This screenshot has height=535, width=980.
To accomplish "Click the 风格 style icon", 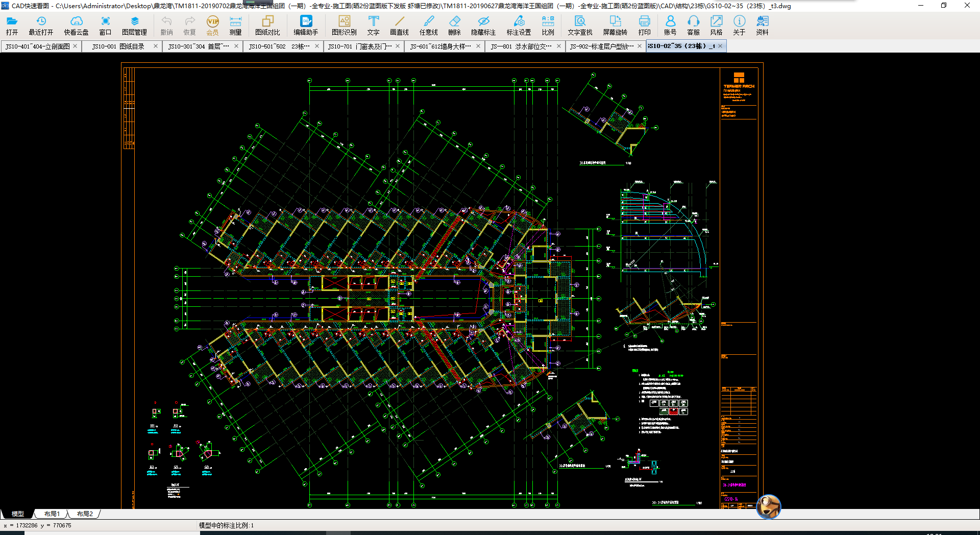I will point(716,26).
